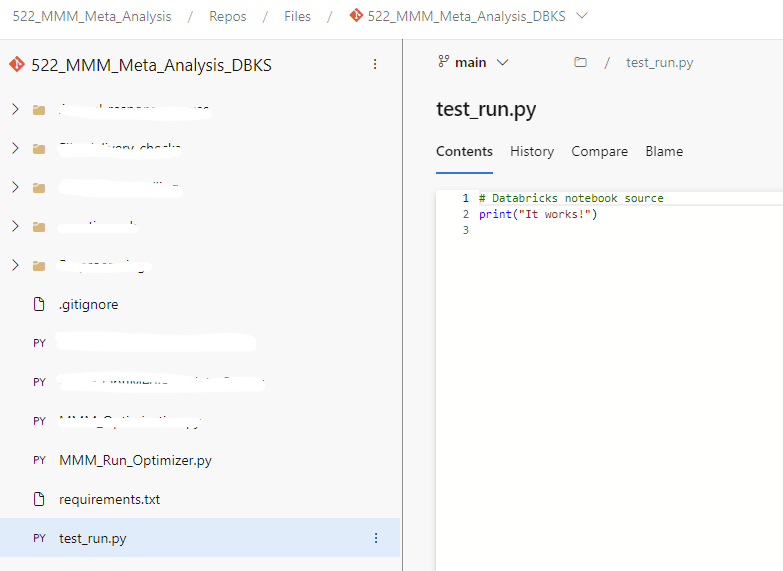Click the repo icon beside the sidebar title
Viewport: 783px width, 571px height.
click(16, 65)
